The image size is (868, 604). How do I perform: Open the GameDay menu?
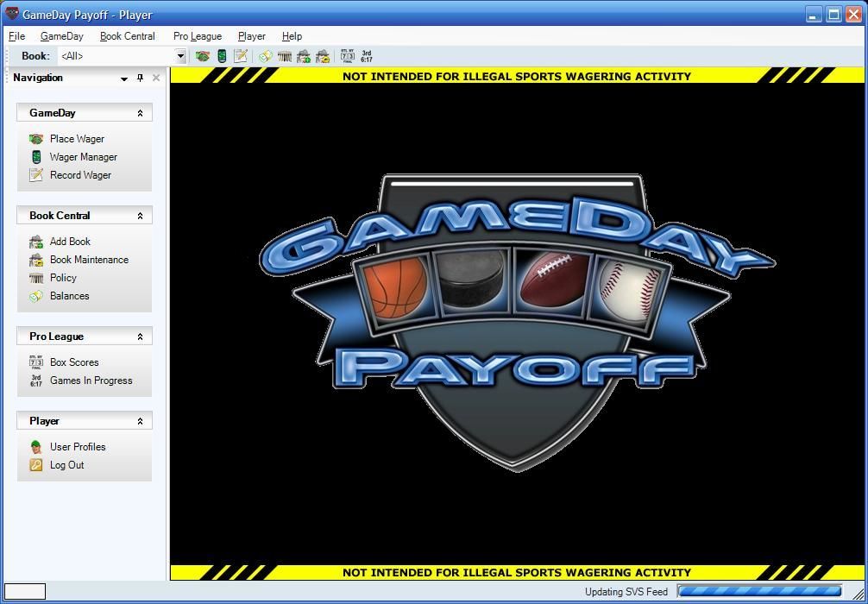(x=62, y=36)
